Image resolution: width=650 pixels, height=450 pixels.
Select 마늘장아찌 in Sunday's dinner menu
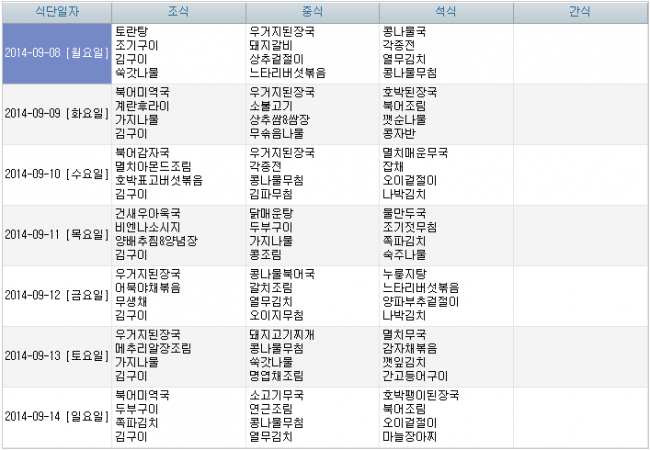[x=410, y=436]
